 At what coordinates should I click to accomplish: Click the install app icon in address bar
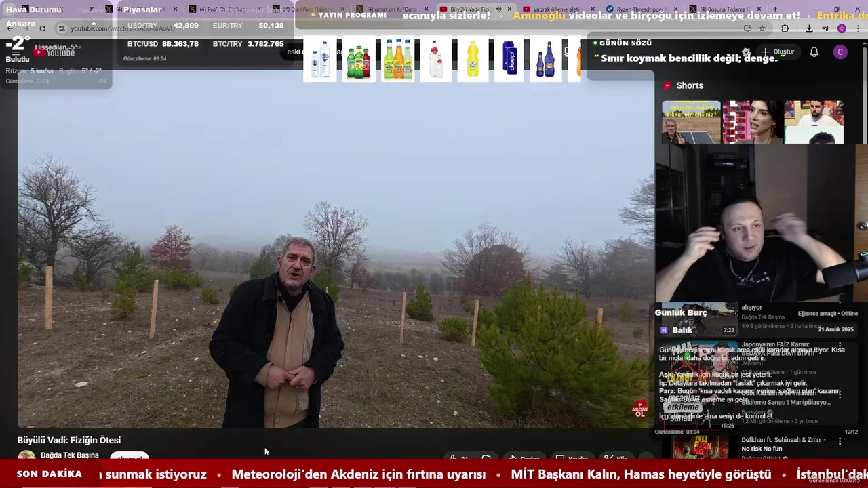(x=747, y=28)
